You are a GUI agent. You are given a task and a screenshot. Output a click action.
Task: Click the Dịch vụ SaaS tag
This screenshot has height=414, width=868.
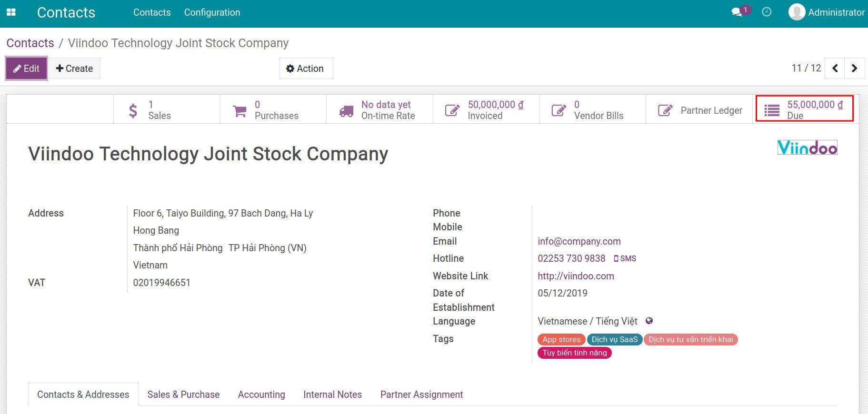pyautogui.click(x=614, y=339)
